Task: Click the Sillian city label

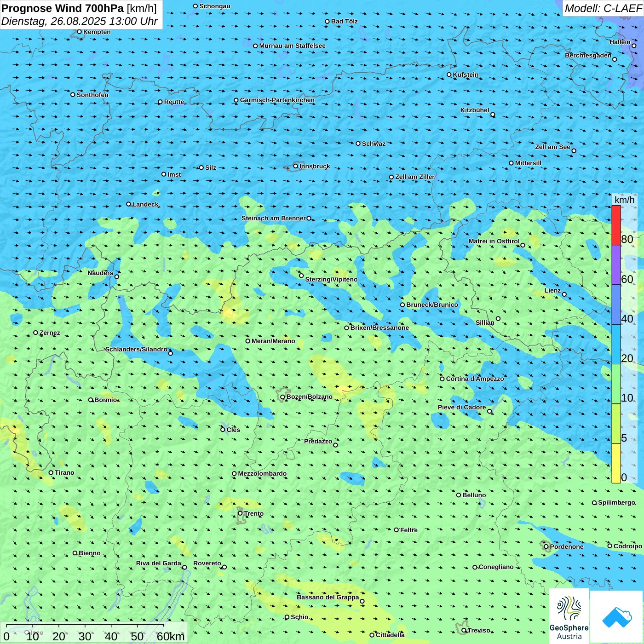Action: [485, 322]
